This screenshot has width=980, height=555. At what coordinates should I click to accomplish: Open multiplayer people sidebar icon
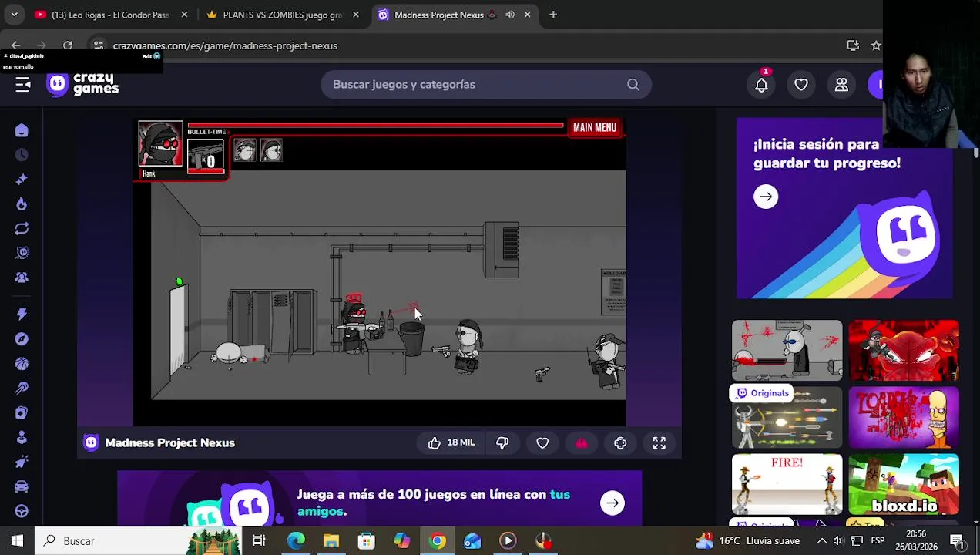[22, 277]
